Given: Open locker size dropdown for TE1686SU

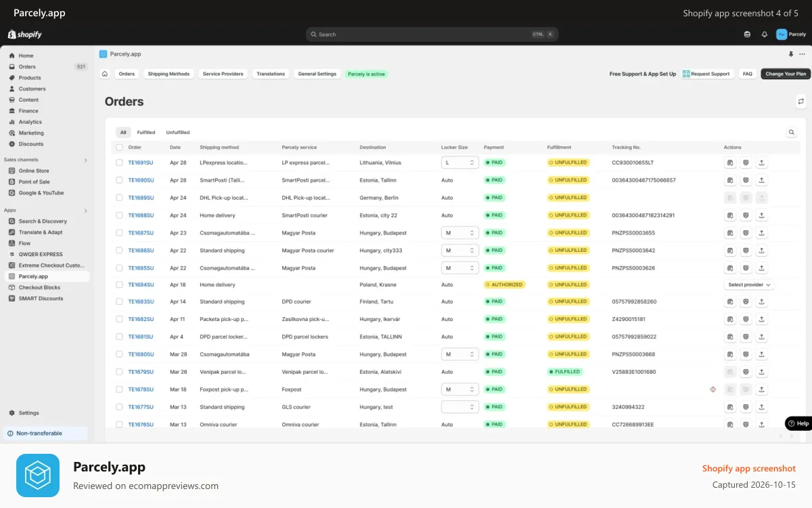Looking at the screenshot, I should point(460,251).
